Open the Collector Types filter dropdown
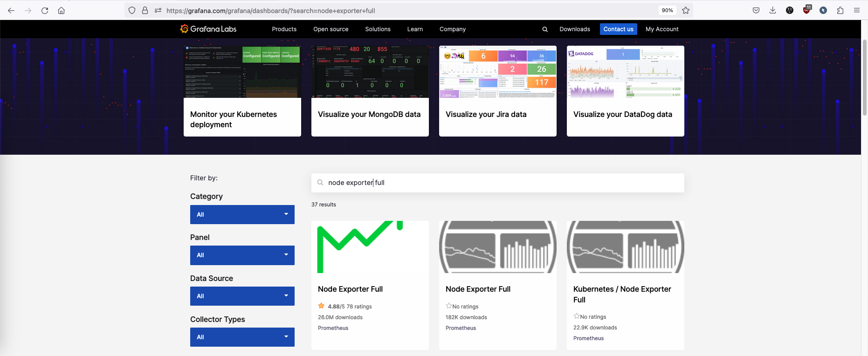Screen dimensions: 868x356 pos(242,337)
